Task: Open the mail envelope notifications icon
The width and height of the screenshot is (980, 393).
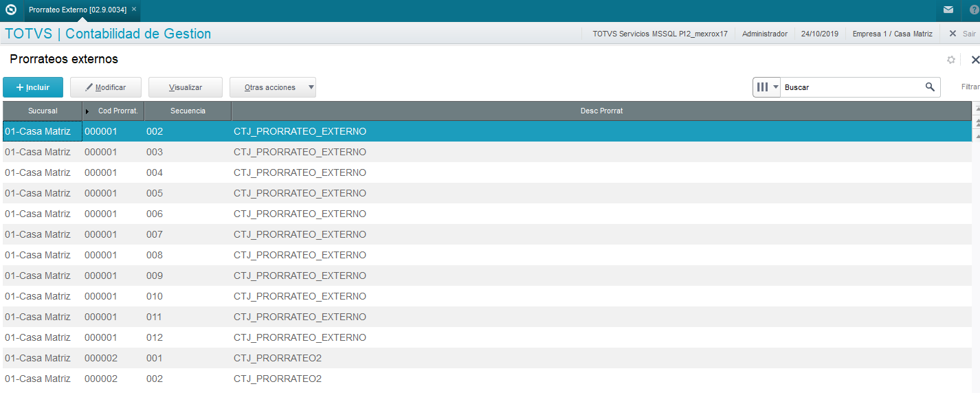Action: click(x=948, y=10)
